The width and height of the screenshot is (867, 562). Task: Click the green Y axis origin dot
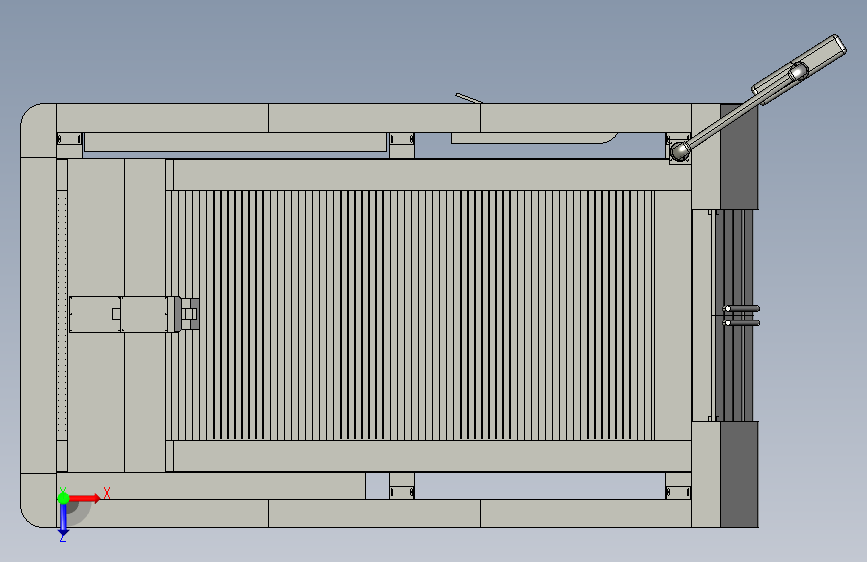[63, 498]
